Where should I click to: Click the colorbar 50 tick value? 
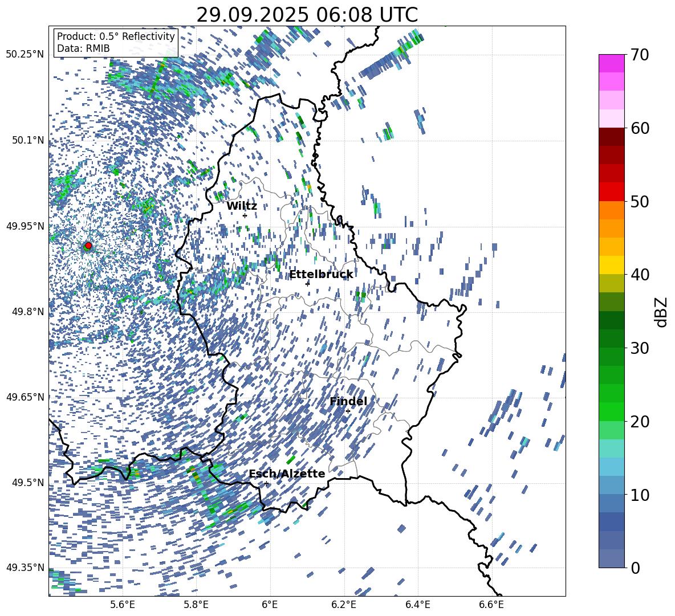pos(640,202)
